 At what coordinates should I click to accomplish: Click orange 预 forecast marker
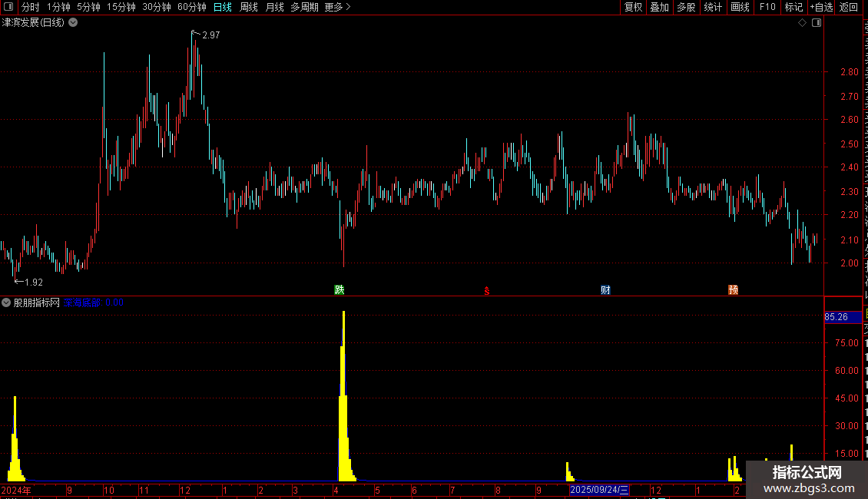click(733, 290)
